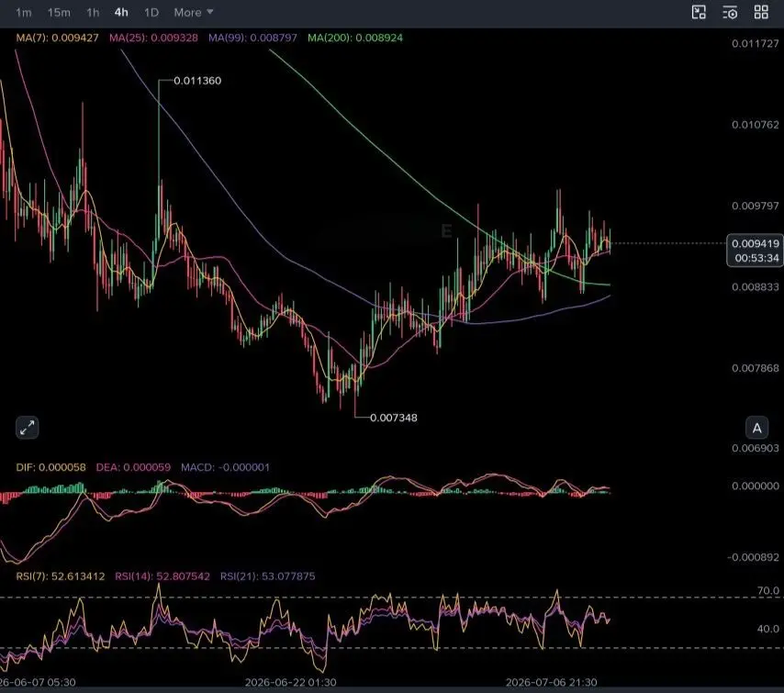
Task: Choose the 4h interval tab
Action: (x=121, y=13)
